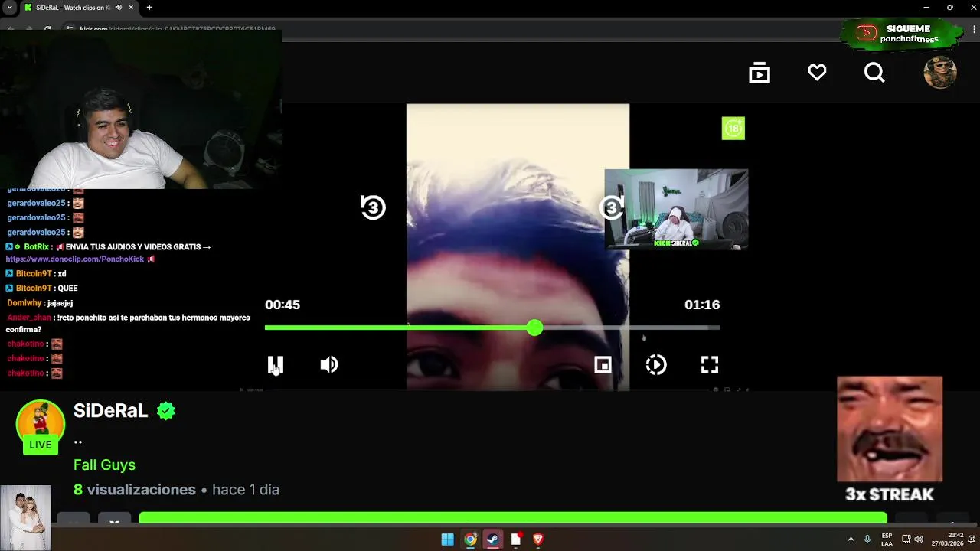Screen dimensions: 980x551
Task: Open the browse clips icon in Kick header
Action: pyautogui.click(x=759, y=73)
